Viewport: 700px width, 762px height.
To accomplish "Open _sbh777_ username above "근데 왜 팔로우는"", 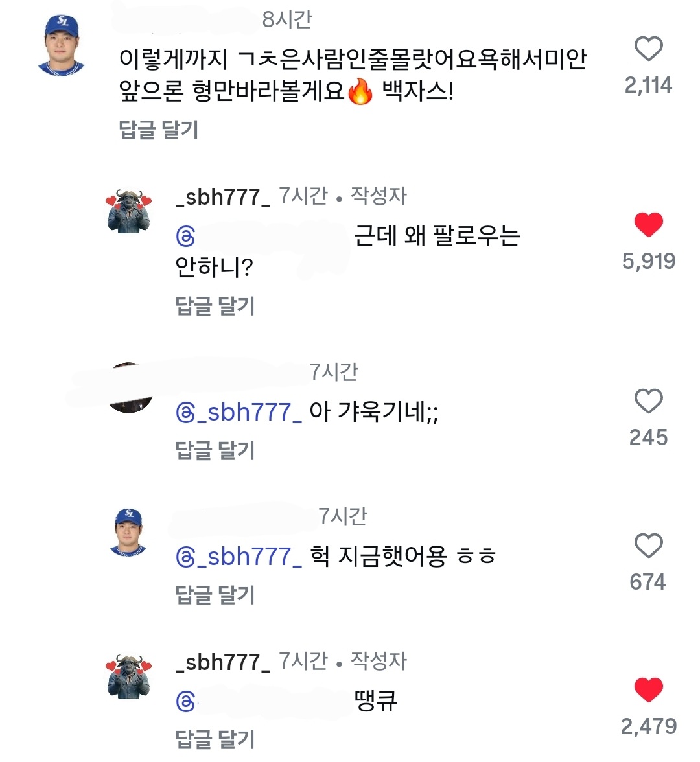I will tap(222, 197).
